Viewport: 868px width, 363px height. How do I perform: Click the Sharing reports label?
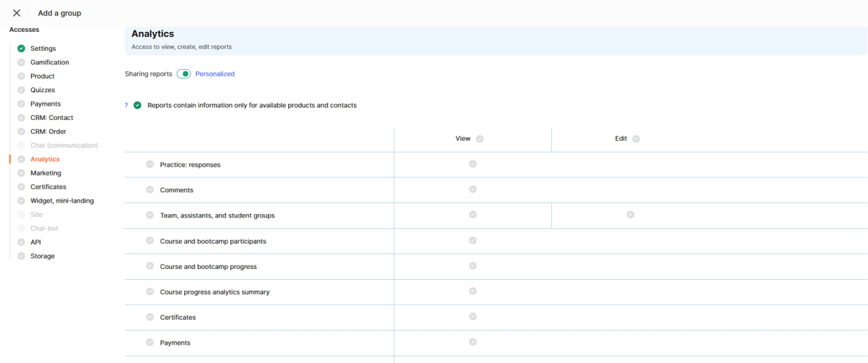[149, 74]
